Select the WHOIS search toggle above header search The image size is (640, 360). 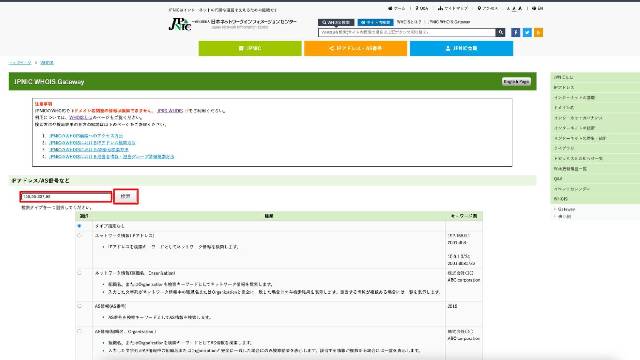point(336,22)
